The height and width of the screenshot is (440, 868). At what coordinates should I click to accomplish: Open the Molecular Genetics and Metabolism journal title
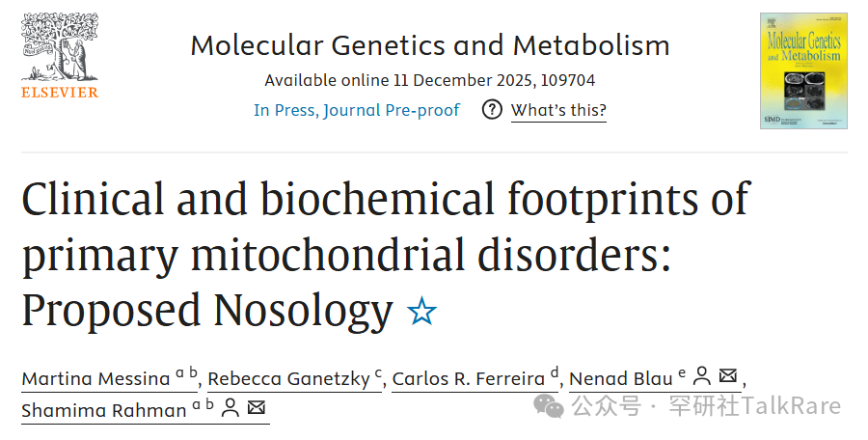(429, 45)
